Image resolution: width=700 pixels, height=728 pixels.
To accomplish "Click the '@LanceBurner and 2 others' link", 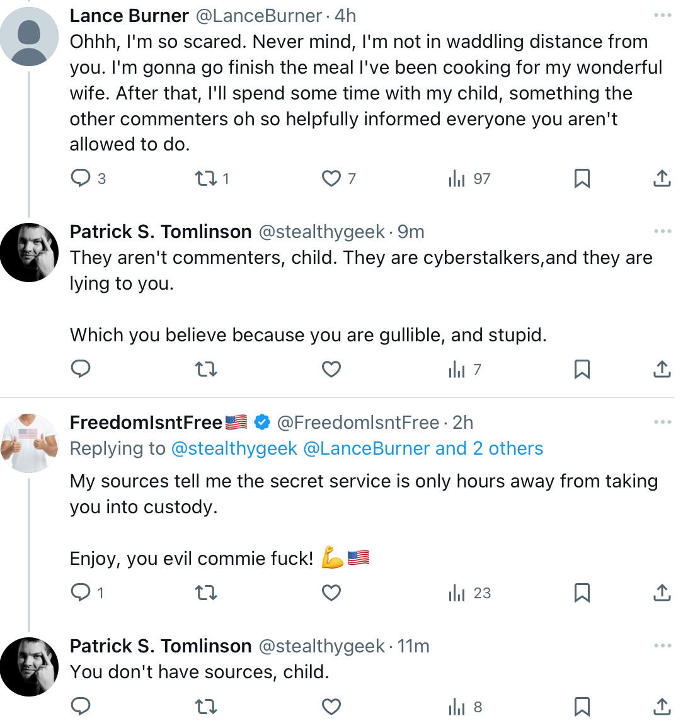I will pyautogui.click(x=423, y=448).
